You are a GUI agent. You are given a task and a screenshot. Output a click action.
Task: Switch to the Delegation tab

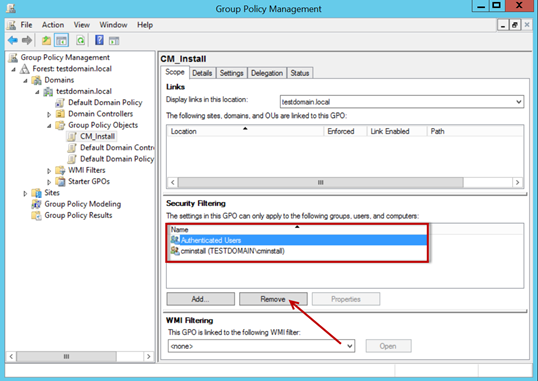267,73
